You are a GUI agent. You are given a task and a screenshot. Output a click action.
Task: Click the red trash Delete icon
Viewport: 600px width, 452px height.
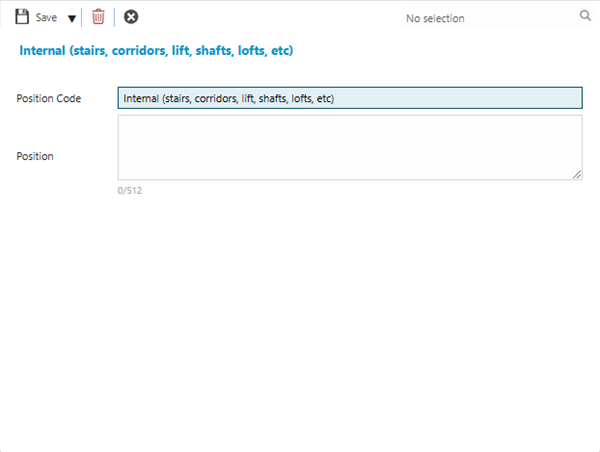tap(98, 17)
